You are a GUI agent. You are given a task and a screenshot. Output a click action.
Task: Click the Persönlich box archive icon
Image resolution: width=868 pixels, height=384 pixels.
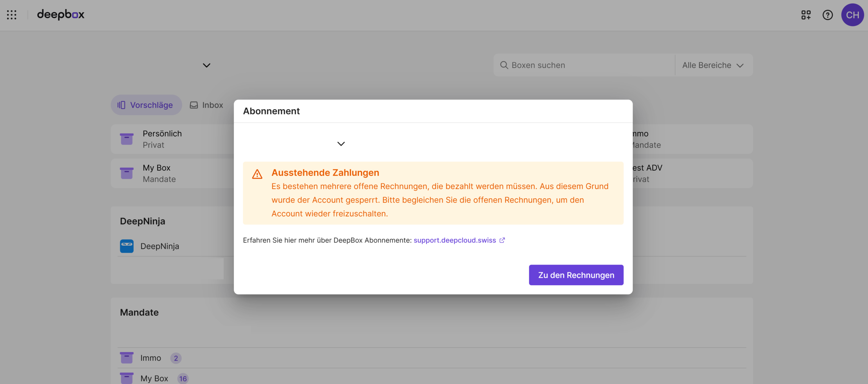point(127,139)
